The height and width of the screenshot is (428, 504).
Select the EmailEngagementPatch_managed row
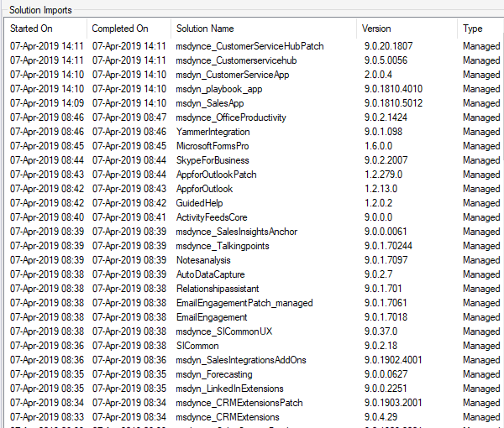[254, 303]
